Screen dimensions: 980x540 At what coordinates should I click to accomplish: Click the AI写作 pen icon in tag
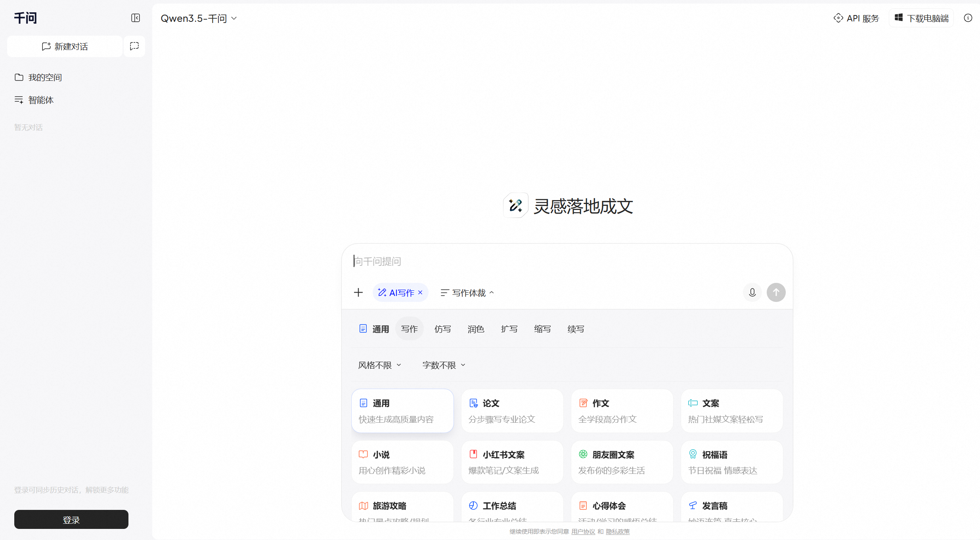point(382,292)
